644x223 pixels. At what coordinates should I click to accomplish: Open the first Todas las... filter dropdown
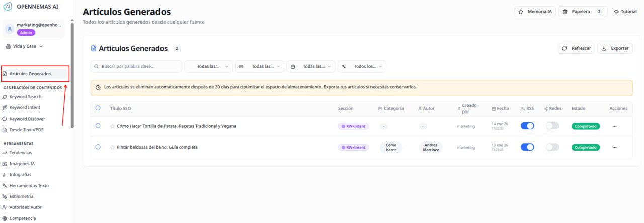tap(209, 66)
